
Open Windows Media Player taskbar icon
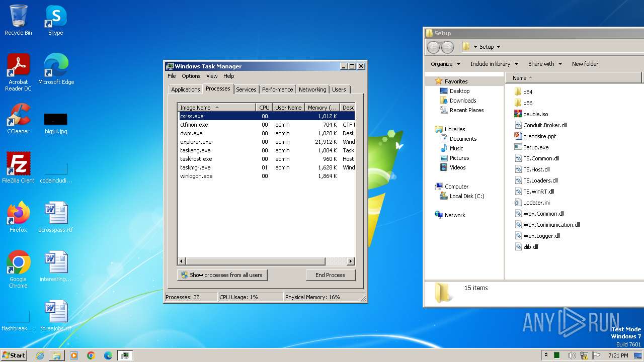(x=74, y=355)
